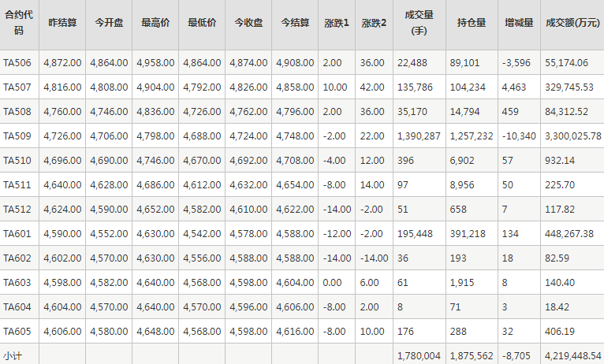Click the 小计 subtotal row label
Image resolution: width=604 pixels, height=364 pixels.
coord(13,356)
